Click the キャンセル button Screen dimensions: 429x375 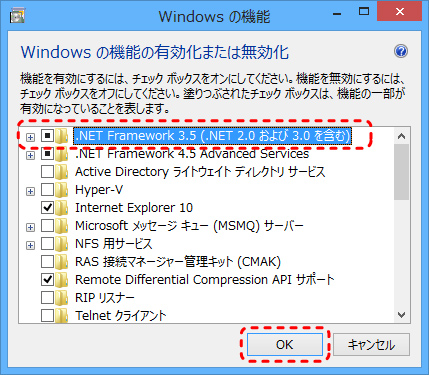point(371,345)
